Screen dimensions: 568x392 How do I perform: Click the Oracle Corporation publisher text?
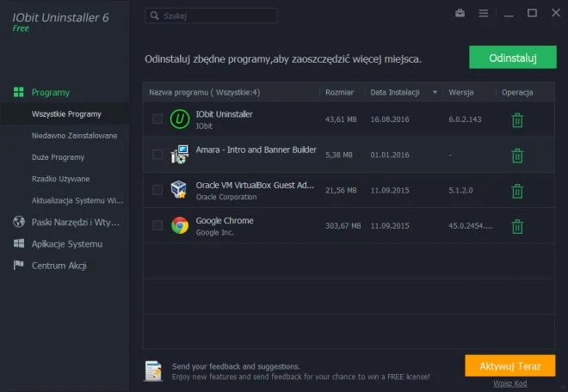[x=226, y=197]
